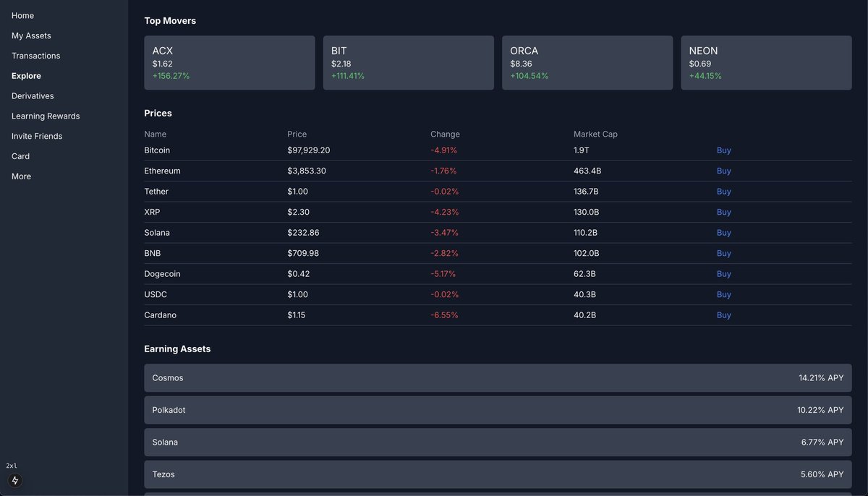
Task: Click Buy in the BNB row
Action: [x=723, y=254]
